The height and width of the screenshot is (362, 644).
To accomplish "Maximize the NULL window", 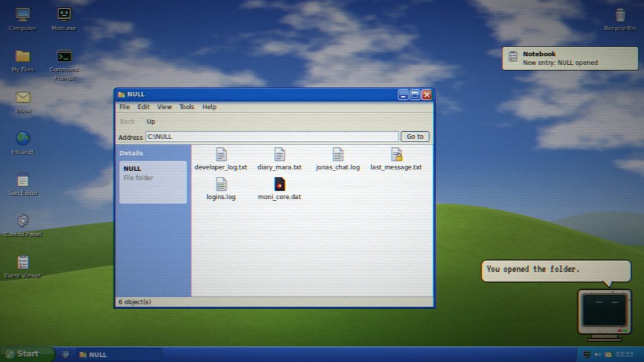I will pyautogui.click(x=415, y=95).
